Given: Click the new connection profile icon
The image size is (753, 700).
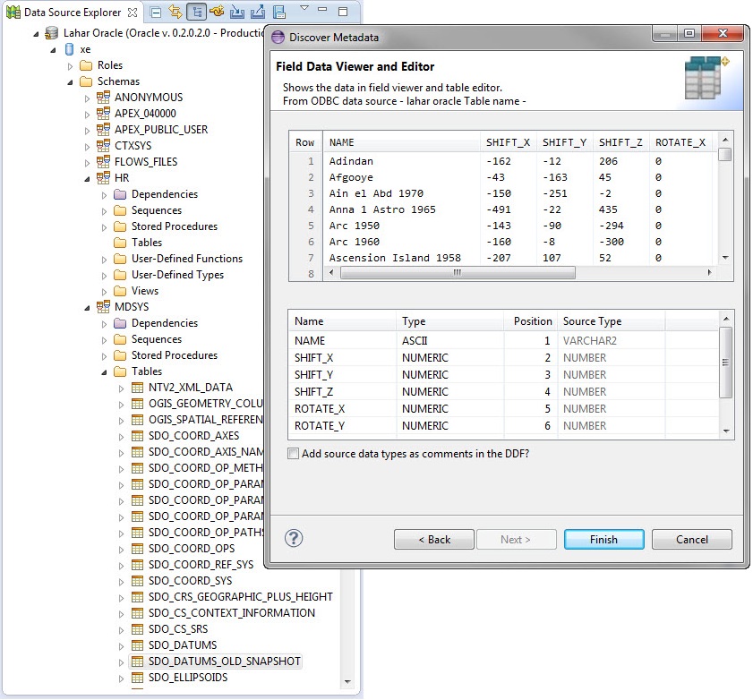Looking at the screenshot, I should (x=216, y=11).
